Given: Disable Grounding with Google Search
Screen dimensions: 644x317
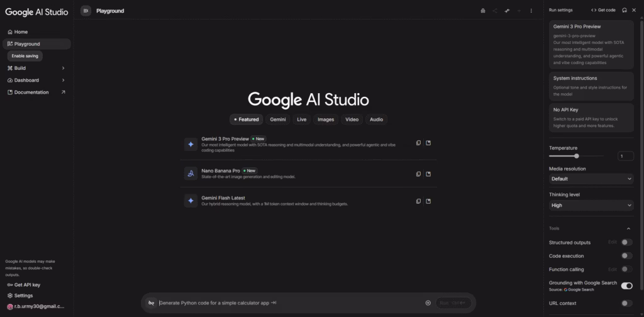Looking at the screenshot, I should [x=627, y=286].
